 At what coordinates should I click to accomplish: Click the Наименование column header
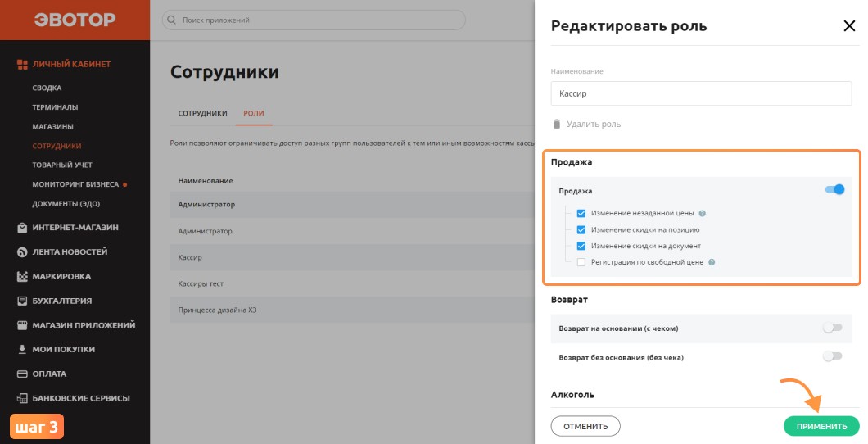point(206,181)
